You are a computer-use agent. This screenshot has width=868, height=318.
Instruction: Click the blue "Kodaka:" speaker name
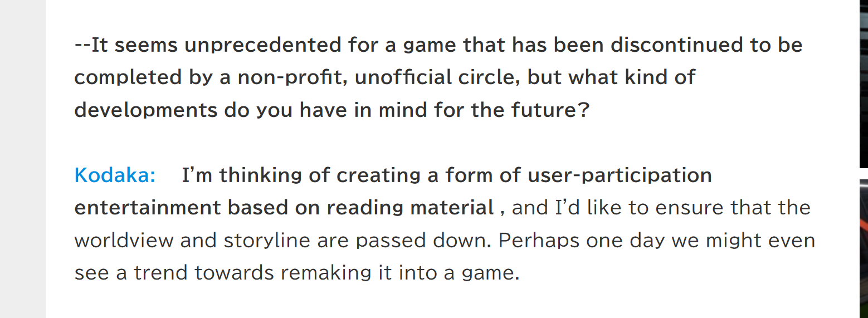point(115,175)
